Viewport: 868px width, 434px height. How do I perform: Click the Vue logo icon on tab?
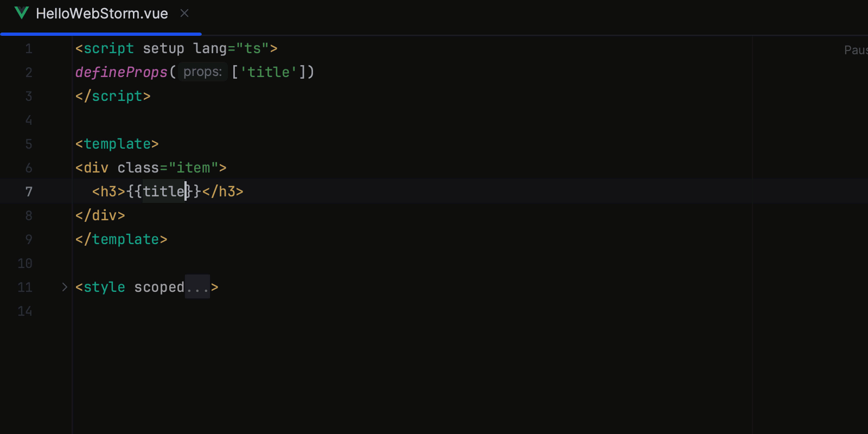point(22,13)
